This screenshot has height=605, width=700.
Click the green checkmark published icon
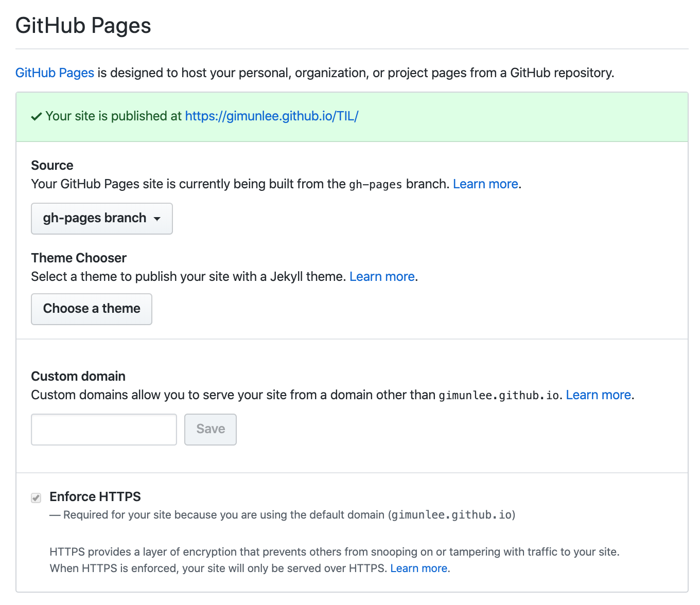[x=37, y=117]
